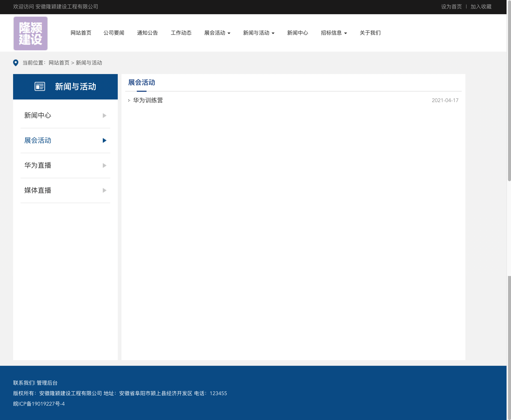Click 网站首页 in the breadcrumb path
This screenshot has height=420, width=511.
(x=59, y=63)
